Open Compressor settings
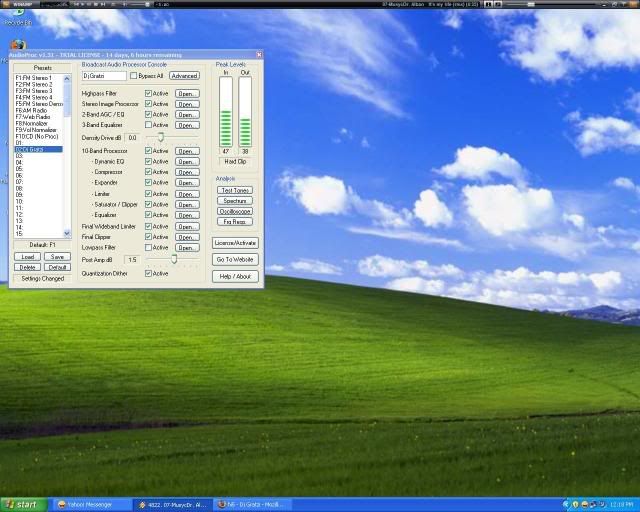 tap(187, 172)
